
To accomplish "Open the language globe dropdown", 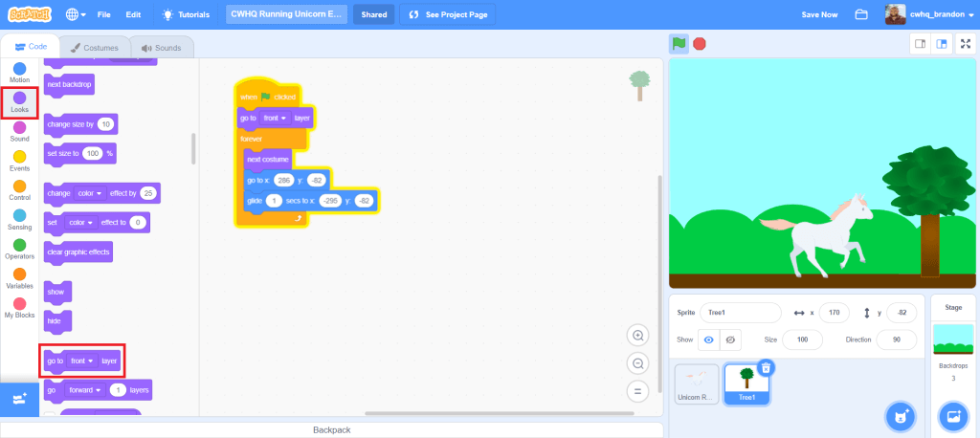I will point(76,14).
